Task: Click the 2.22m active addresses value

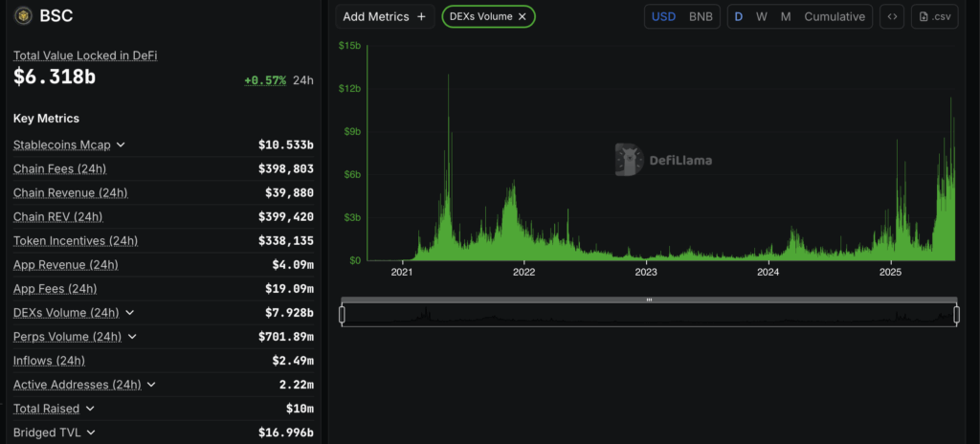Action: (297, 385)
